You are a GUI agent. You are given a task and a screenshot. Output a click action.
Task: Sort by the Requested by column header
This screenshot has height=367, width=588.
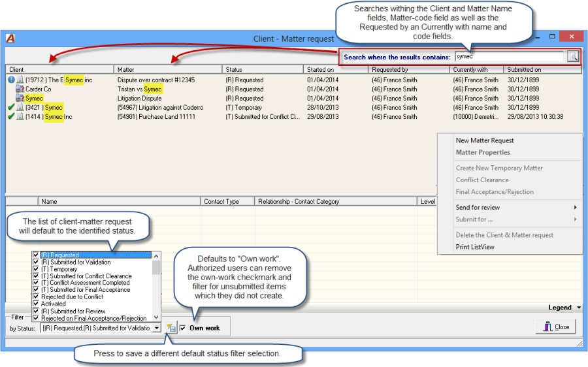coord(409,69)
